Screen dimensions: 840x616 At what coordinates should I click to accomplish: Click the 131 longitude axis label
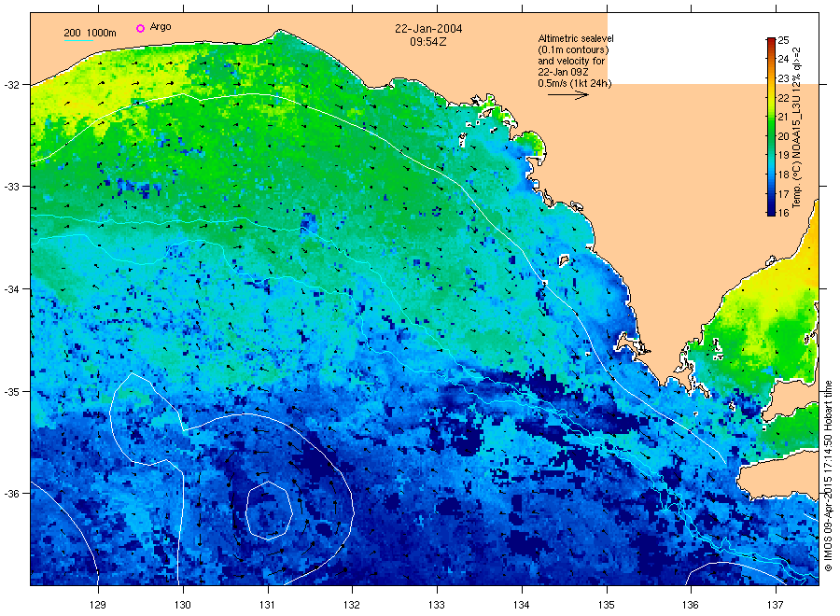tap(267, 606)
